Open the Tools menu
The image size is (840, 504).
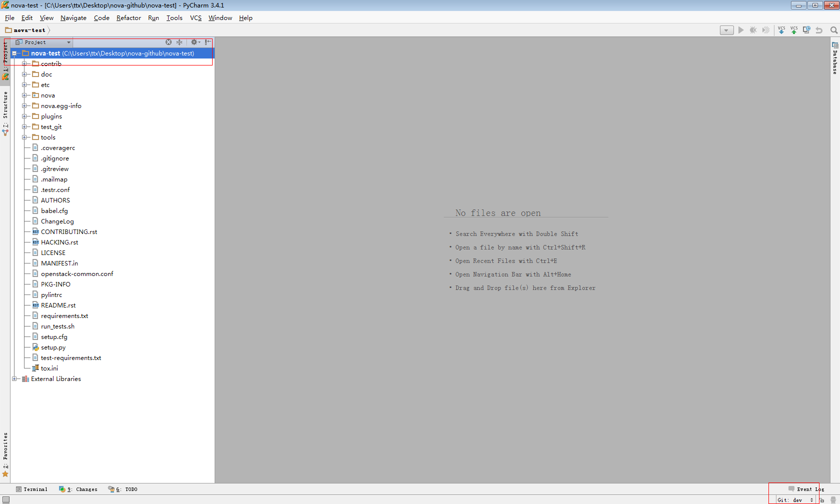[x=174, y=18]
